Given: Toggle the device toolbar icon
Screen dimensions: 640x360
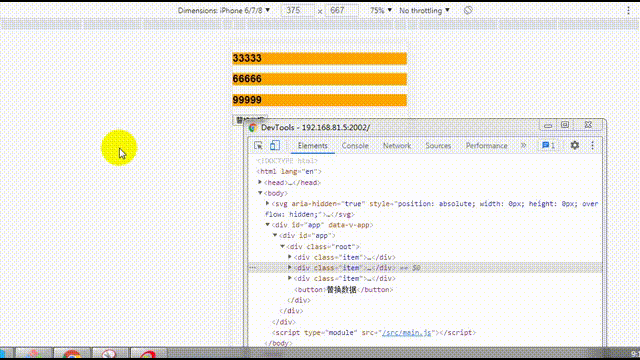Looking at the screenshot, I should [x=275, y=146].
